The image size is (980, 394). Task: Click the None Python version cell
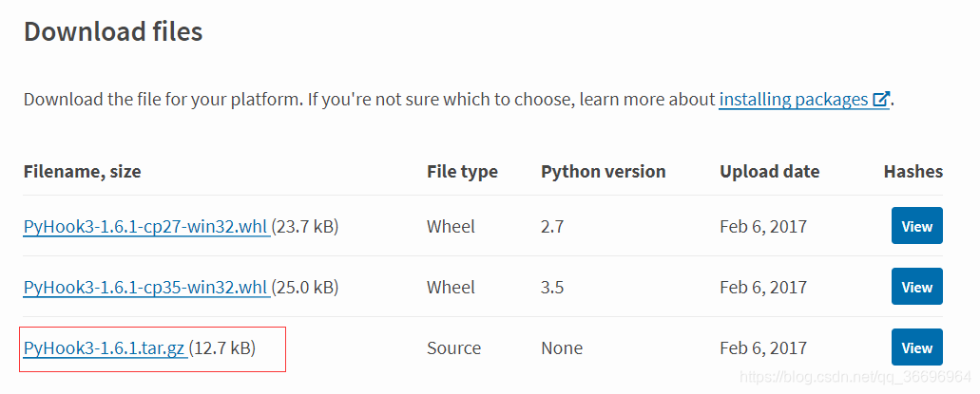[562, 347]
